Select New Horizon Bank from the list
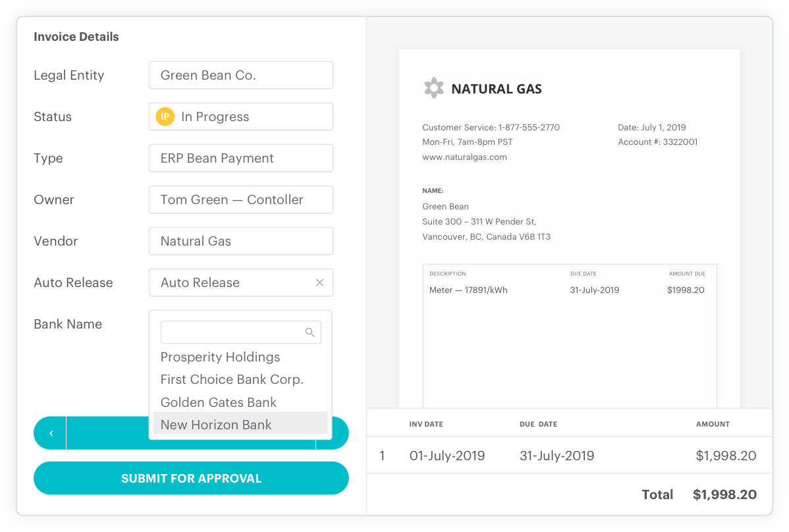This screenshot has height=532, width=789. pyautogui.click(x=215, y=425)
